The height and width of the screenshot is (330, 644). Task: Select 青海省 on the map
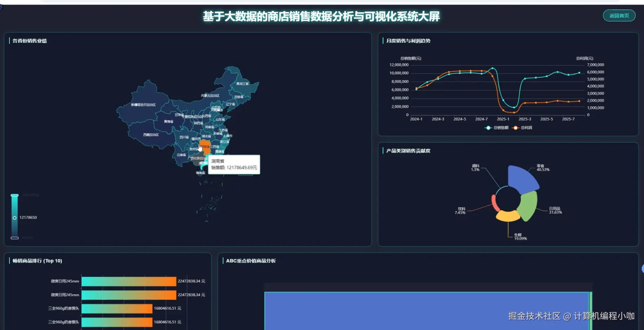pos(168,121)
